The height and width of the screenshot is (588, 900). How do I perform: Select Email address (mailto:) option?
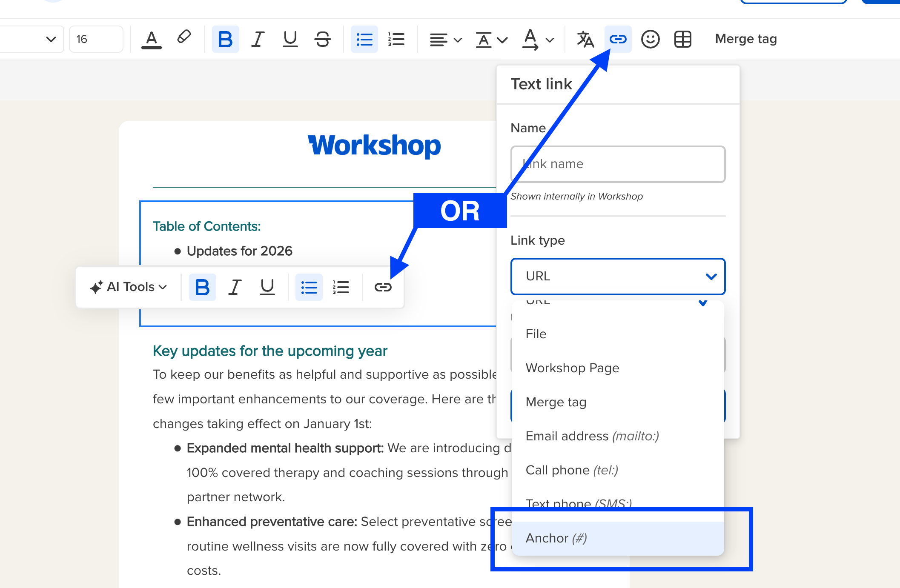click(618, 436)
